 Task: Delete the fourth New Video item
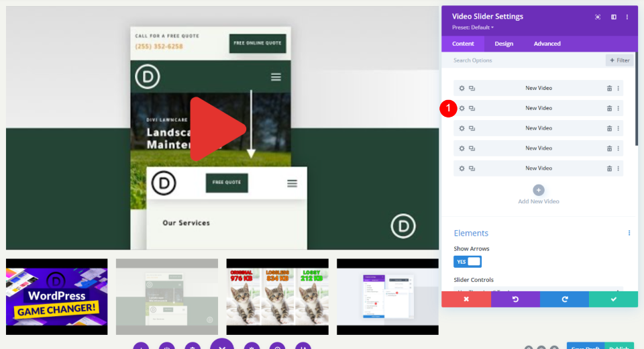(x=610, y=148)
